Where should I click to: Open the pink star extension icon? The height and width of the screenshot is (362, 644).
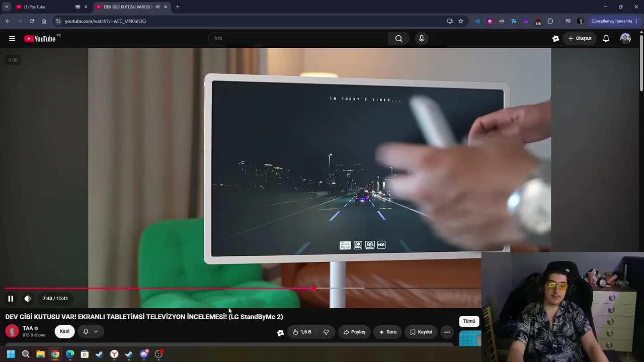490,21
